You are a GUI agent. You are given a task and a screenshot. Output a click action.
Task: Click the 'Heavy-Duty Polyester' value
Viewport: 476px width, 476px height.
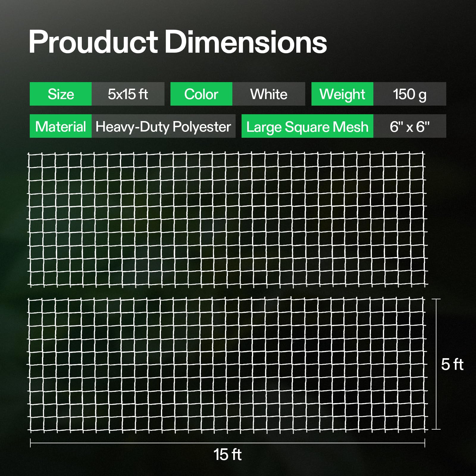163,126
